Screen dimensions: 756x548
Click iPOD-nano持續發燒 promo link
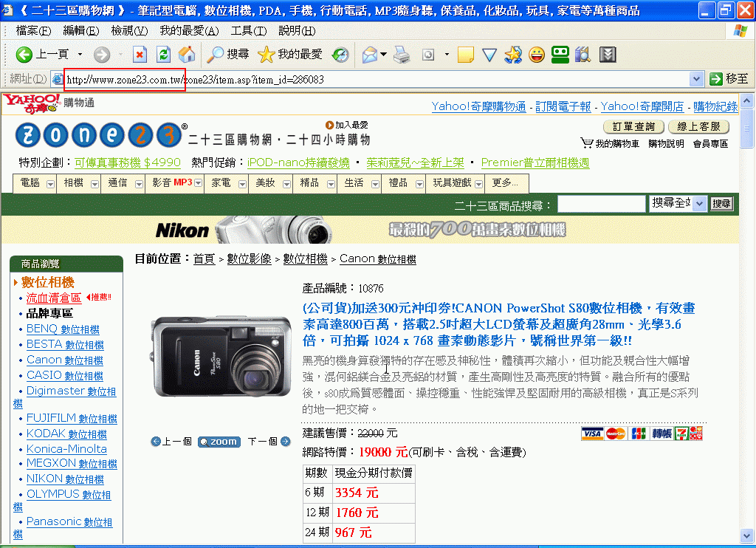(298, 162)
